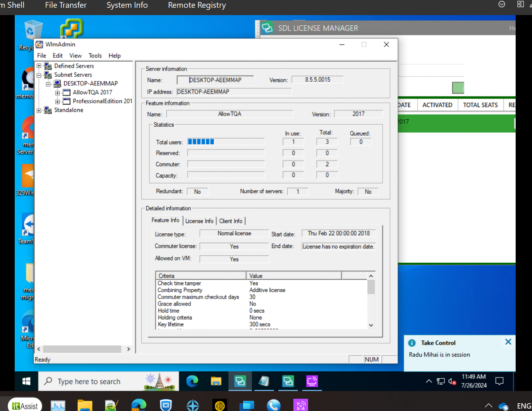Show hidden tray icons chevron

(429, 381)
